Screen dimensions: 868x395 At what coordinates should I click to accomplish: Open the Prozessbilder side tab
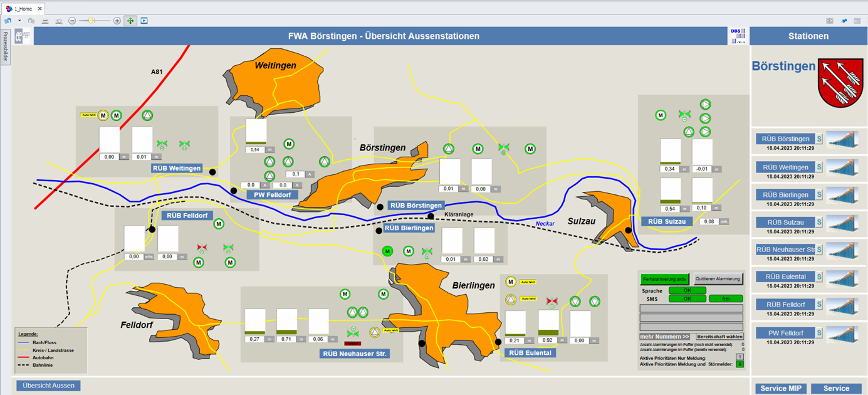(5, 46)
